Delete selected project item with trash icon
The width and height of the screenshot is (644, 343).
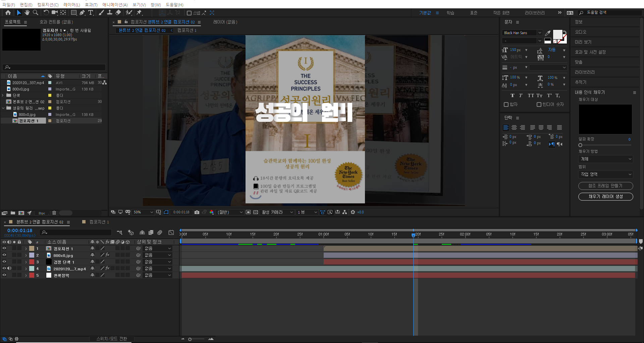pyautogui.click(x=54, y=213)
